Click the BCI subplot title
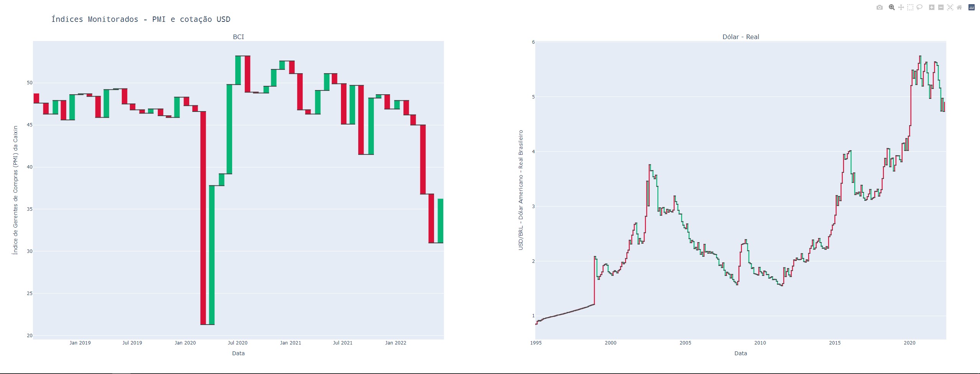 pyautogui.click(x=239, y=37)
